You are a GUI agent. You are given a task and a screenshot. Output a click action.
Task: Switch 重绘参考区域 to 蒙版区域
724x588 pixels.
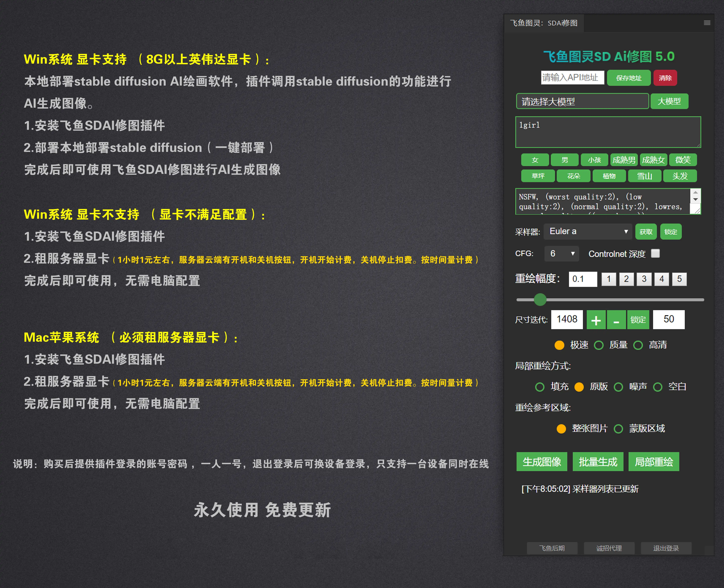[x=619, y=429]
